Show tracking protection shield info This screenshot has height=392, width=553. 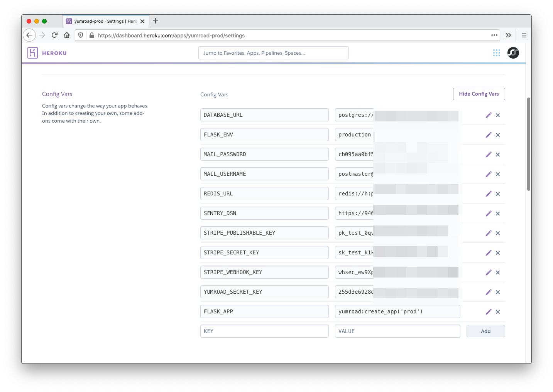coord(81,35)
